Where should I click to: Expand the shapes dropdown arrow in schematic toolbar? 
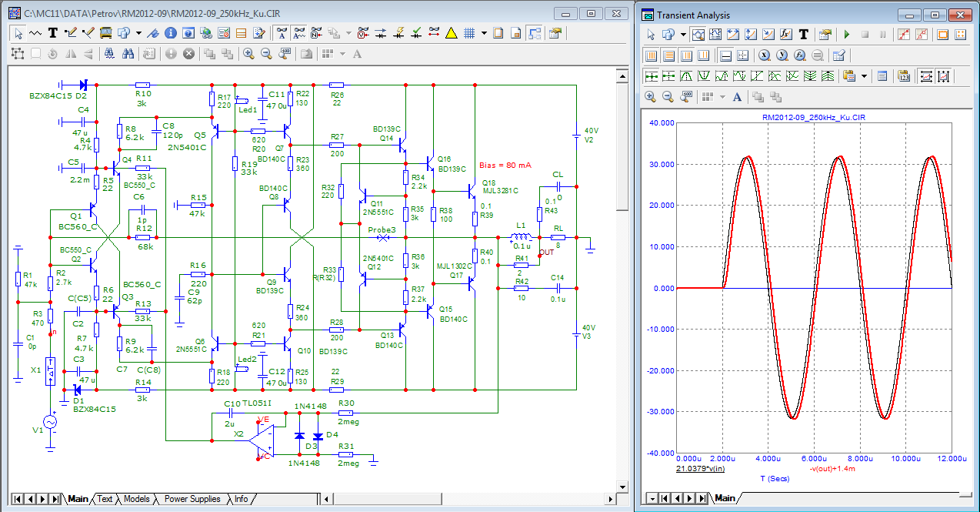coord(138,33)
